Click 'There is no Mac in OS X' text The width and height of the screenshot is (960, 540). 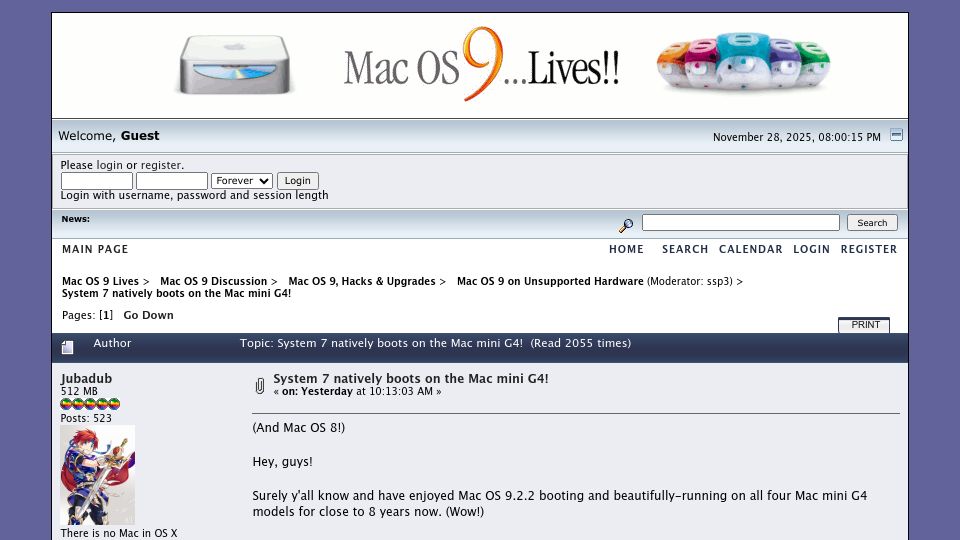(119, 533)
